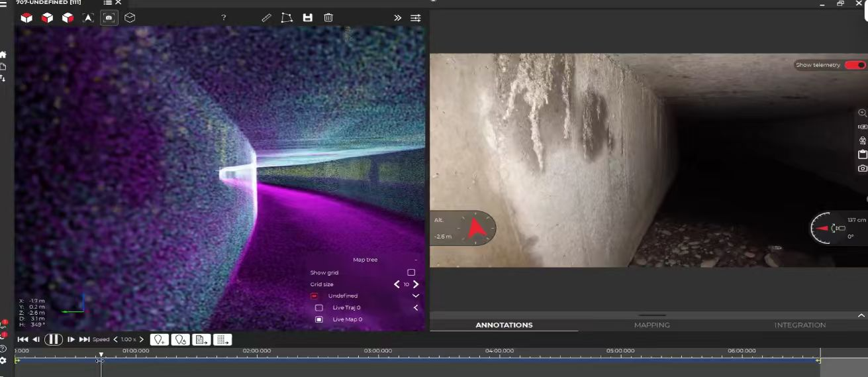Select the second red cube view icon

47,18
